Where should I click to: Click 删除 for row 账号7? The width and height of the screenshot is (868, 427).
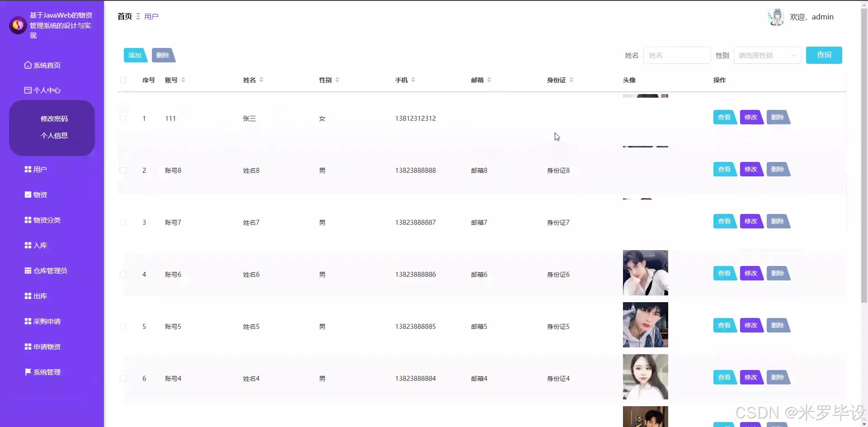(778, 221)
